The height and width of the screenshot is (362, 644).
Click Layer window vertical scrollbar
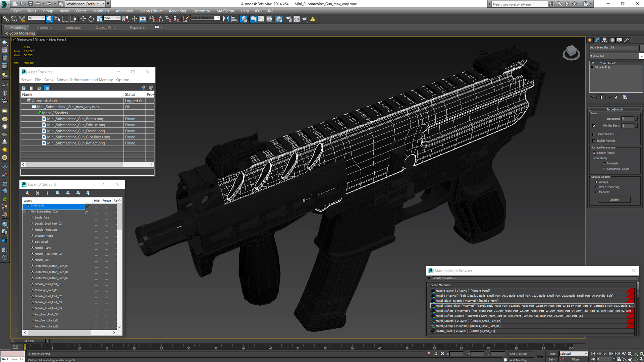tap(119, 217)
